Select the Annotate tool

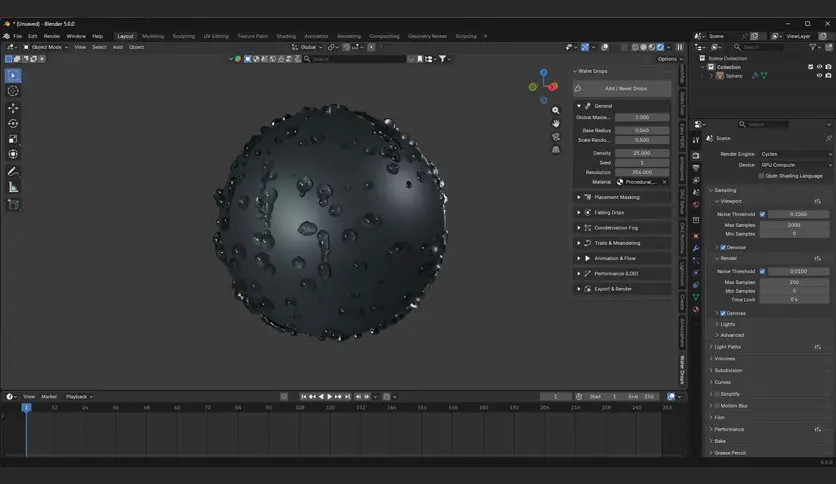click(x=13, y=172)
